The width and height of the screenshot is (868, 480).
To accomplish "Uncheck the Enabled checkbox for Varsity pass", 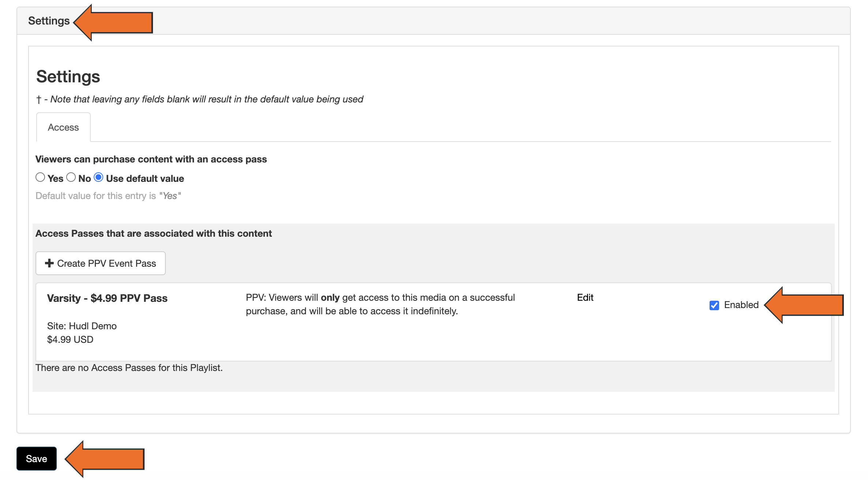I will [714, 305].
